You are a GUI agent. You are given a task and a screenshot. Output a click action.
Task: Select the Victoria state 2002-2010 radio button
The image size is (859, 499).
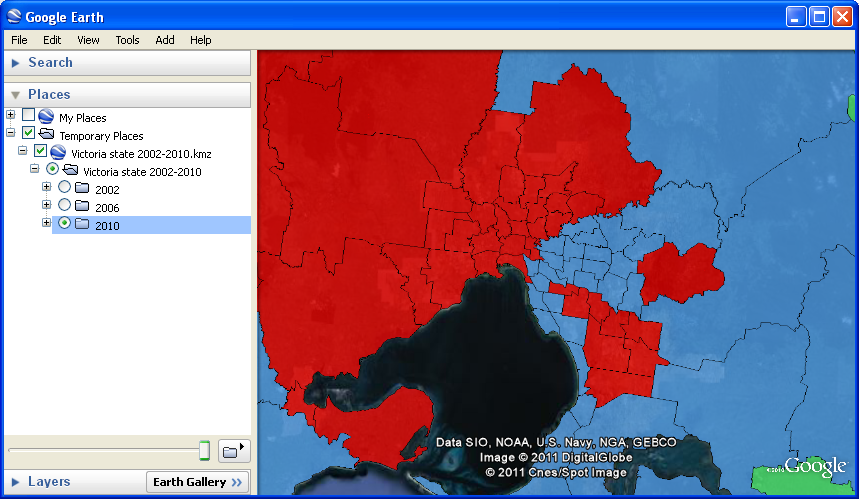pos(53,169)
